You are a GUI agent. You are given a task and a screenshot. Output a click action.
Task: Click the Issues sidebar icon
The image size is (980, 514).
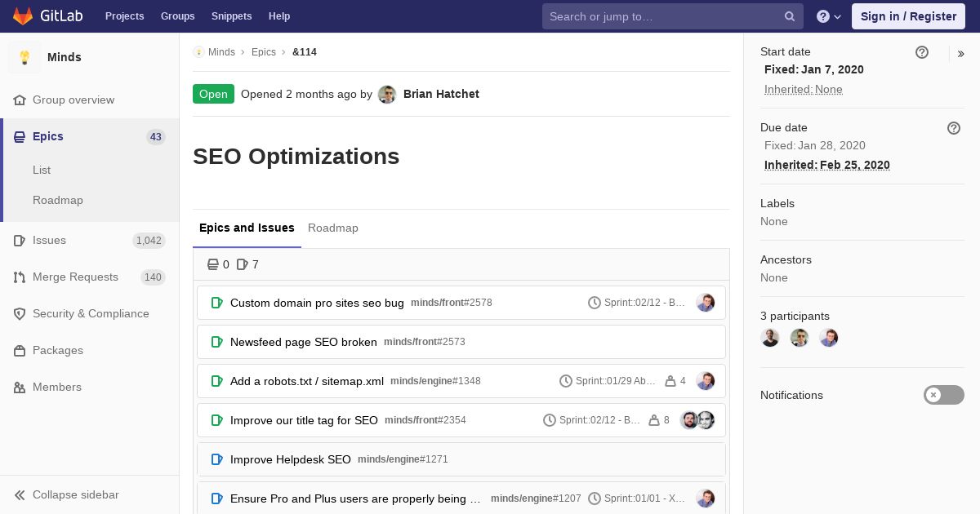[x=20, y=240]
